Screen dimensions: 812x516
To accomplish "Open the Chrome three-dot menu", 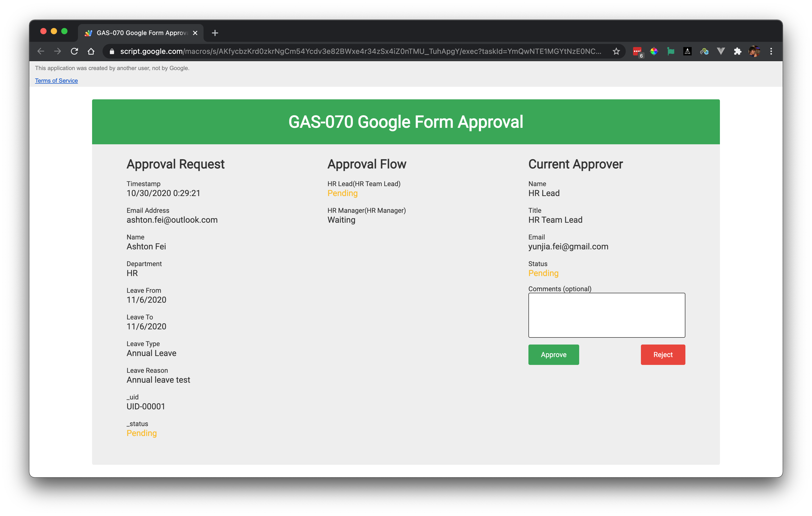I will click(x=771, y=51).
